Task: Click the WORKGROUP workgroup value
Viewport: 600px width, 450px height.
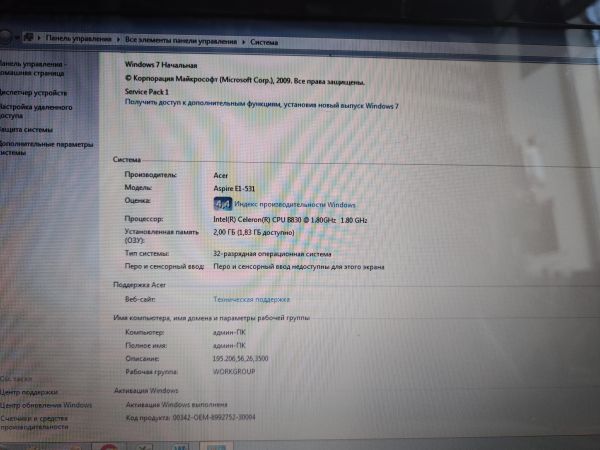Action: 234,372
